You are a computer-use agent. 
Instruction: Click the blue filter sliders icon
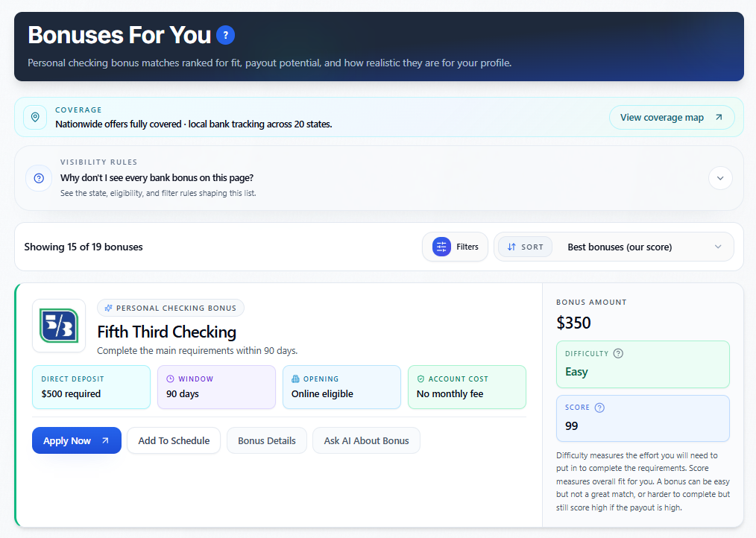tap(441, 247)
